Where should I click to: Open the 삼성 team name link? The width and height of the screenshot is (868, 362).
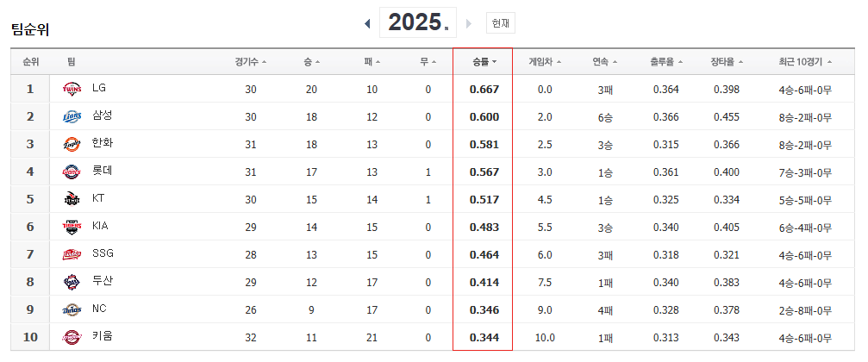coord(103,115)
